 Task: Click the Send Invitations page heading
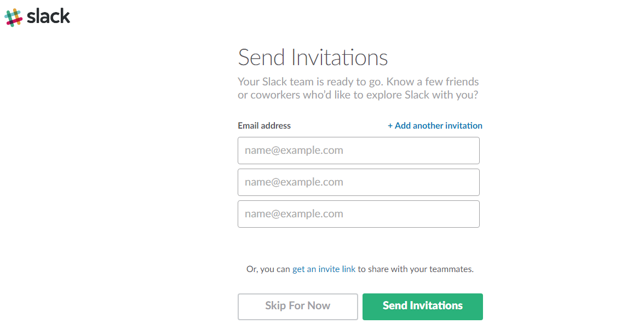(313, 57)
